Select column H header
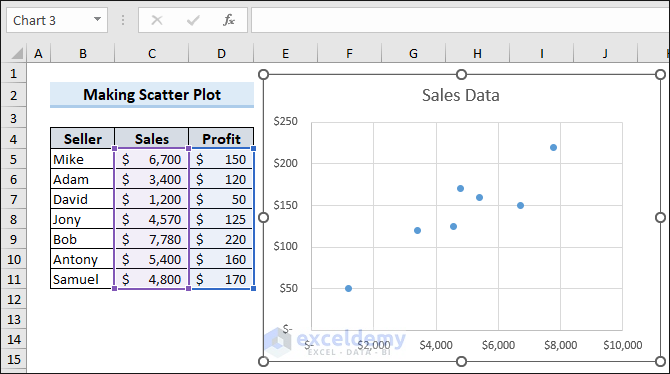This screenshot has width=670, height=374. coord(478,53)
